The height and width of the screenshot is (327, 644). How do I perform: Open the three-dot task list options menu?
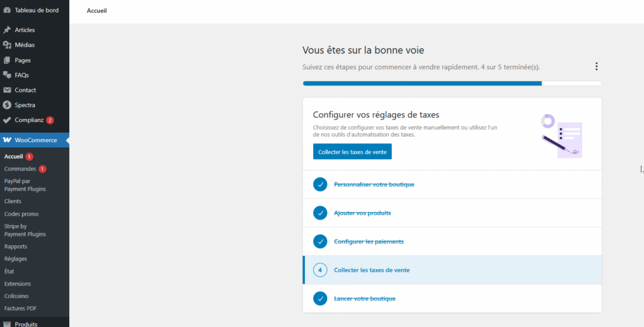[596, 67]
